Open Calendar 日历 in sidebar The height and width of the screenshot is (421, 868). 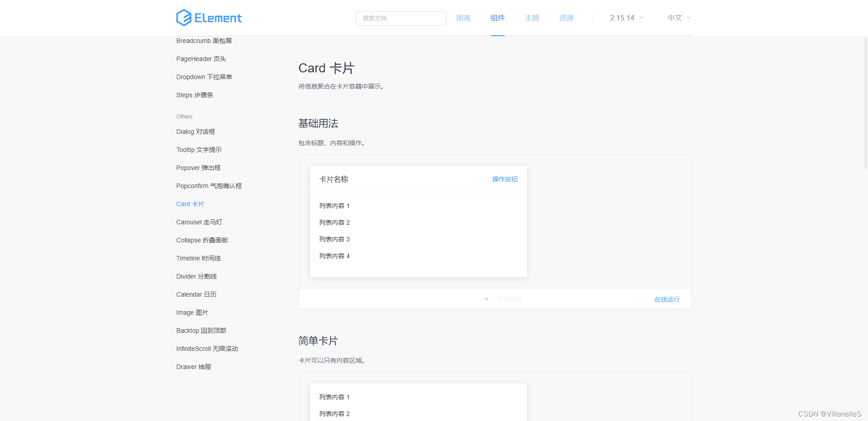[196, 294]
